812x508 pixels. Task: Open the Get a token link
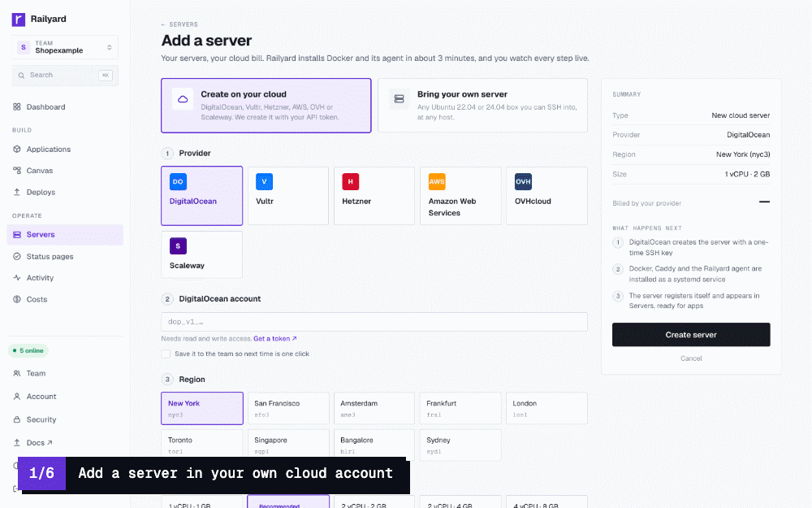275,339
